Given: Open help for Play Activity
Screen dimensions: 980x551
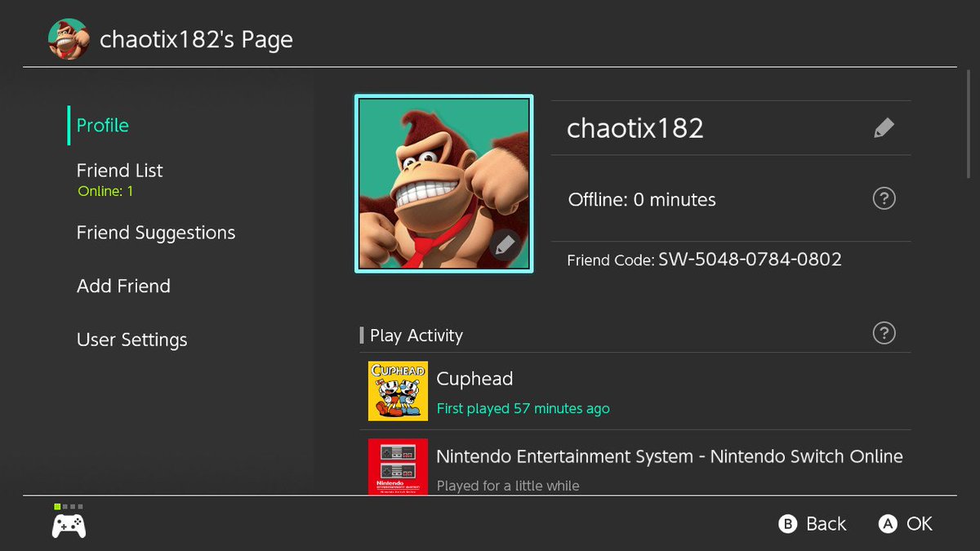Looking at the screenshot, I should coord(884,333).
